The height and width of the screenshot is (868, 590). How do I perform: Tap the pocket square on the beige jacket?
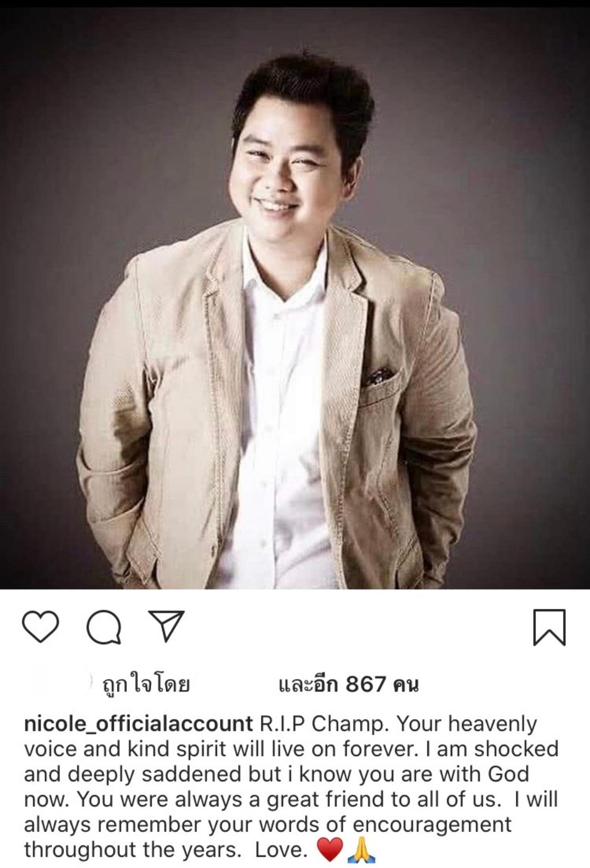pos(379,376)
